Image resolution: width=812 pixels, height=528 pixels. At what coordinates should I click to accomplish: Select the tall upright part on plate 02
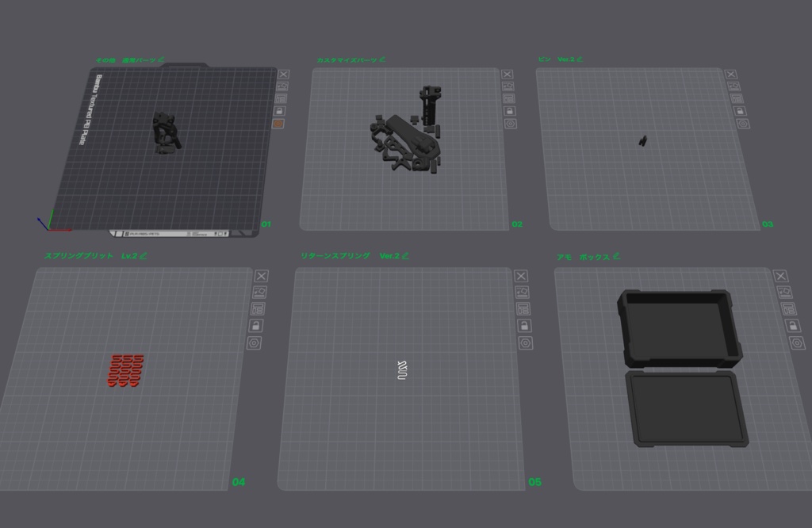(431, 106)
